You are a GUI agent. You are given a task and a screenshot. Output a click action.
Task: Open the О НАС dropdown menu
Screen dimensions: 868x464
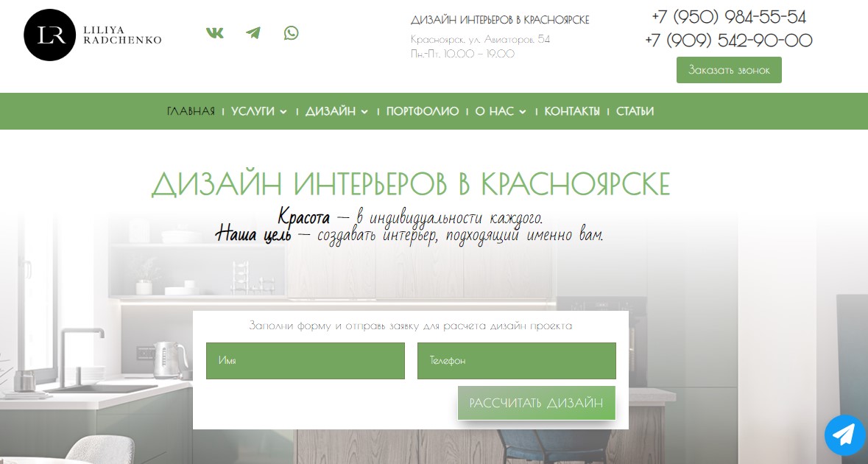point(495,111)
